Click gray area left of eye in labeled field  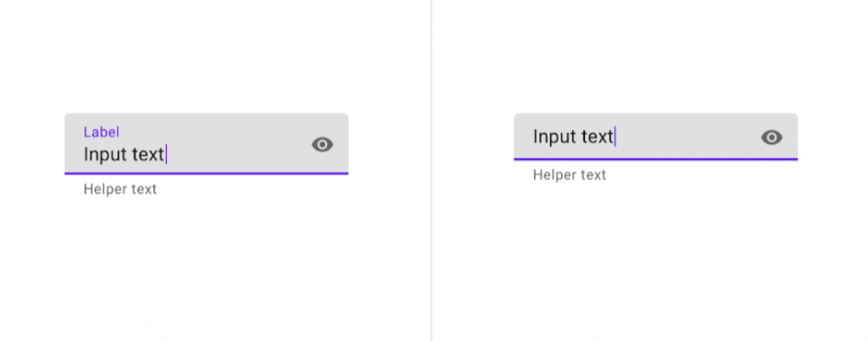pyautogui.click(x=238, y=145)
